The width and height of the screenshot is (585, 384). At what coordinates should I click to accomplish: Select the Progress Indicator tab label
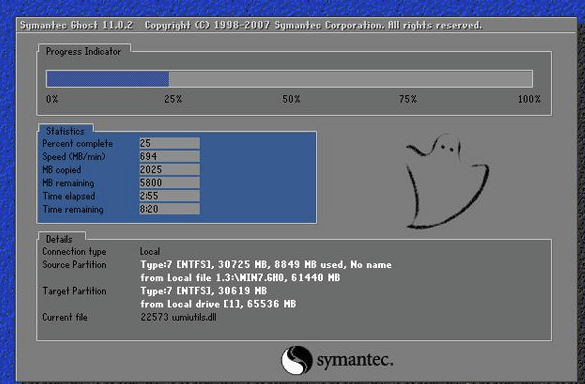[84, 51]
